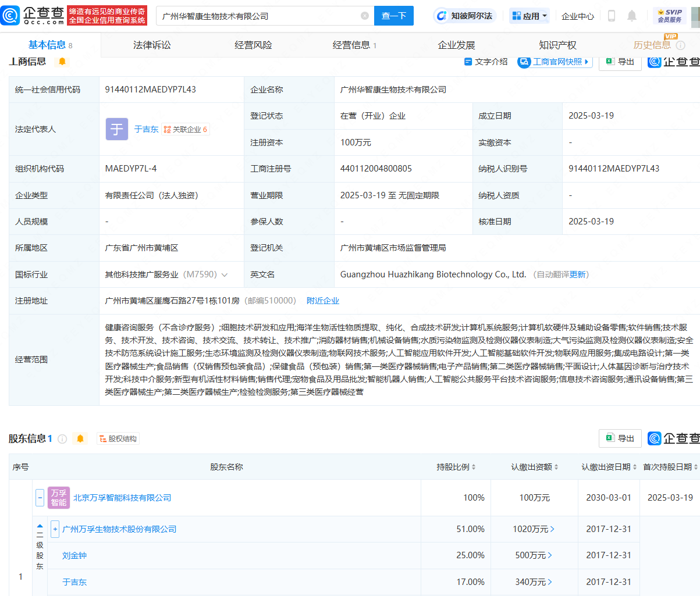The height and width of the screenshot is (596, 700).
Task: Switch to the 经营信息 tab
Action: tap(354, 45)
